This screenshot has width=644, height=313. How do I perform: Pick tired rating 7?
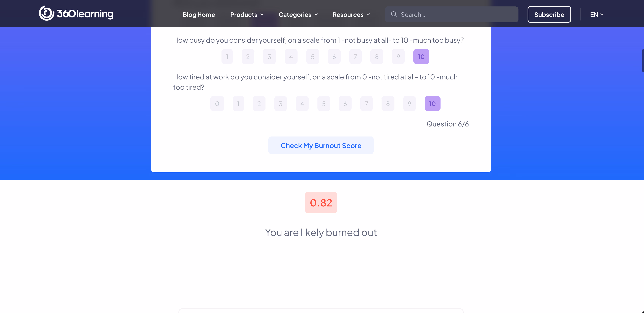point(366,104)
